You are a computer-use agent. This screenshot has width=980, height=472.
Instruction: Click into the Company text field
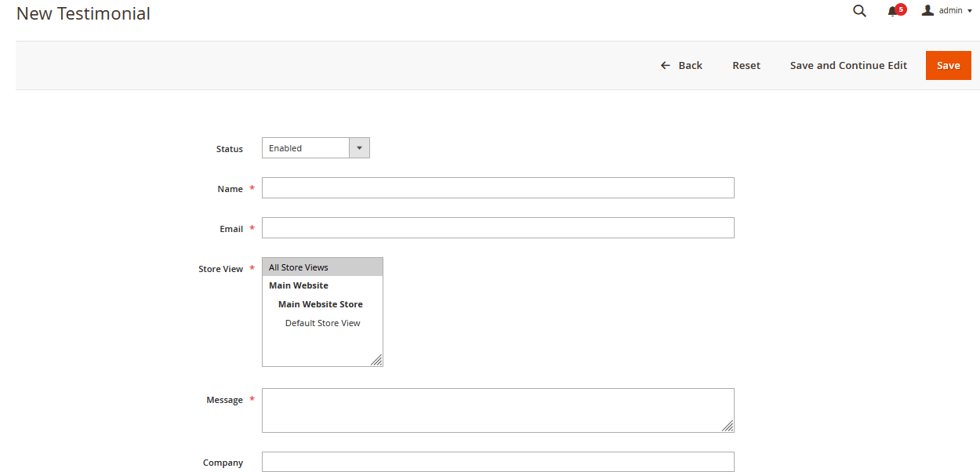pyautogui.click(x=498, y=462)
